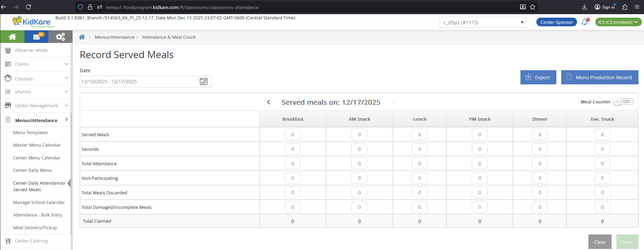The width and height of the screenshot is (644, 250).
Task: Click the green home icon tab
Action: click(x=12, y=37)
